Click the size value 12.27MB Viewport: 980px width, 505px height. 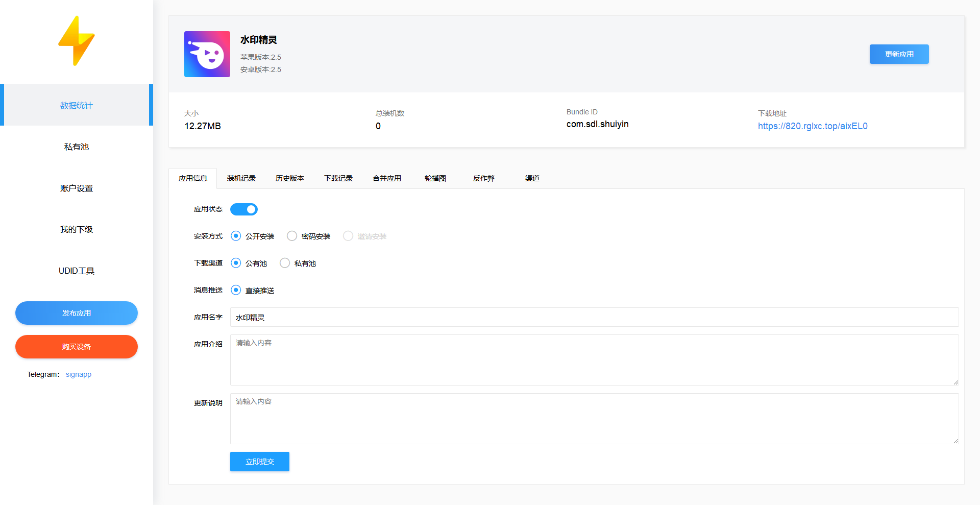(203, 126)
